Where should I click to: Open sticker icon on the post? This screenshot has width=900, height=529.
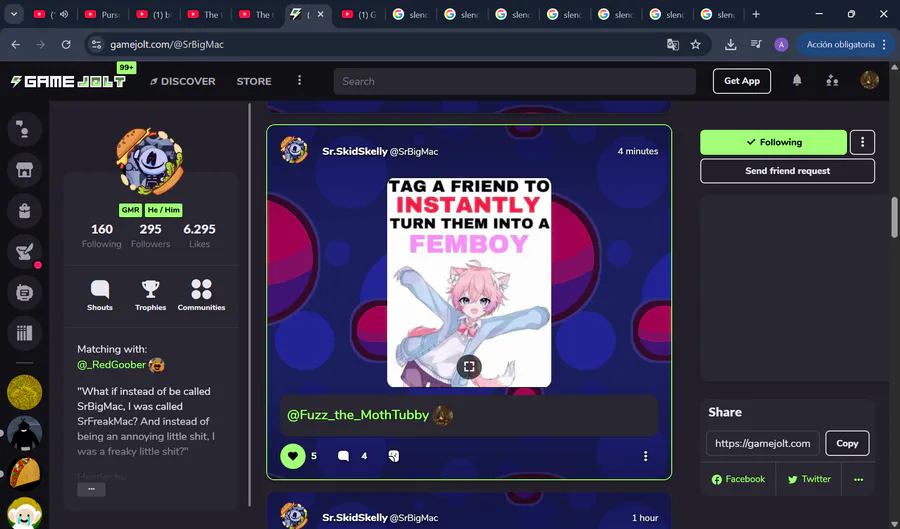click(x=394, y=456)
